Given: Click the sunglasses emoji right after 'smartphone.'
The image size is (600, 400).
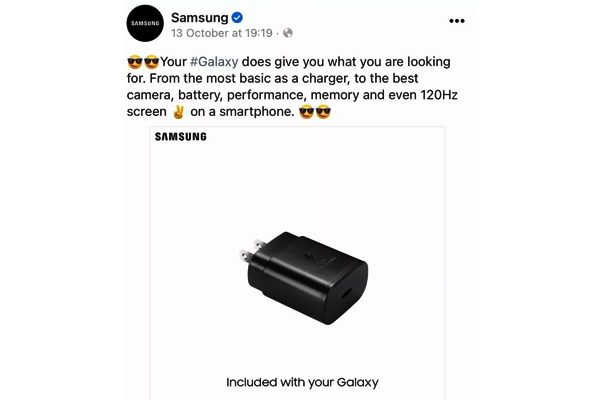Looking at the screenshot, I should tap(307, 112).
